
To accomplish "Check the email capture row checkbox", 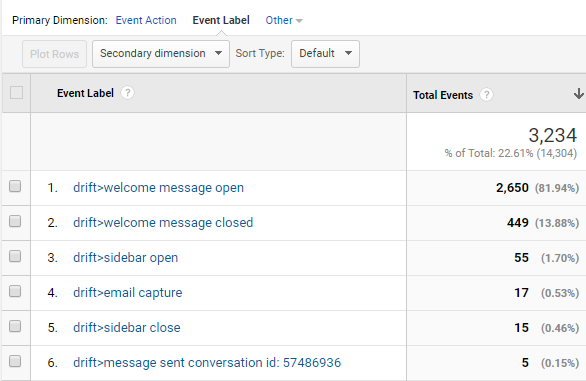I will pos(15,291).
